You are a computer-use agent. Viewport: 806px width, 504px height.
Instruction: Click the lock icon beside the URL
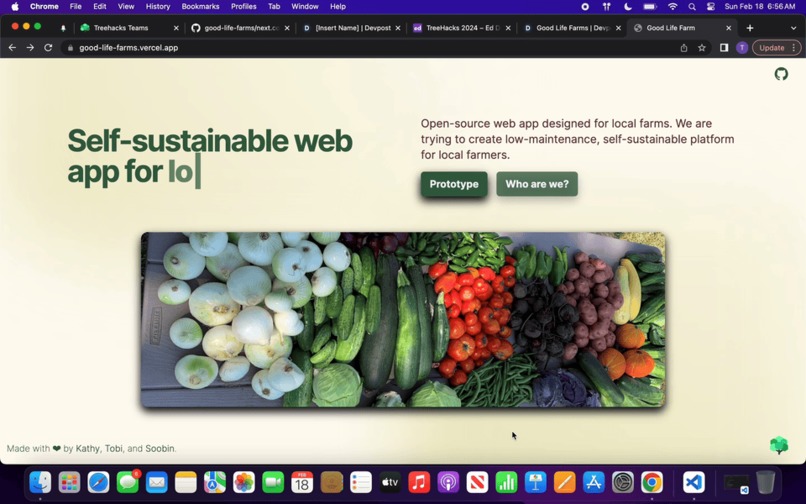[70, 48]
